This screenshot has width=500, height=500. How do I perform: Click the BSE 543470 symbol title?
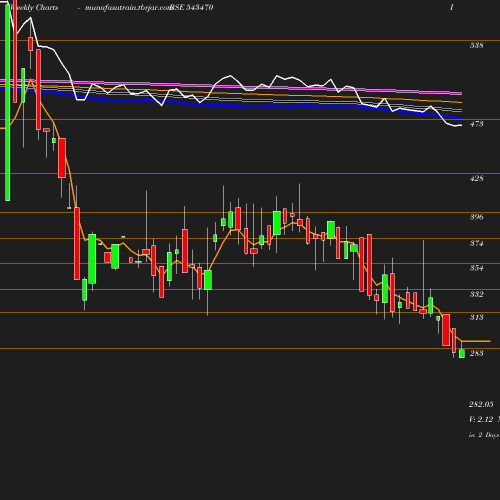pyautogui.click(x=191, y=8)
